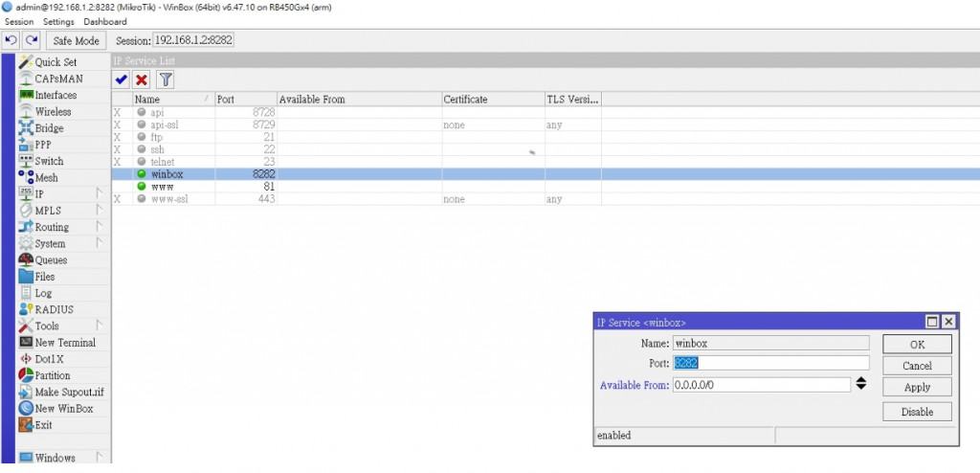
Task: Select the www-ssl service row
Action: (x=545, y=199)
